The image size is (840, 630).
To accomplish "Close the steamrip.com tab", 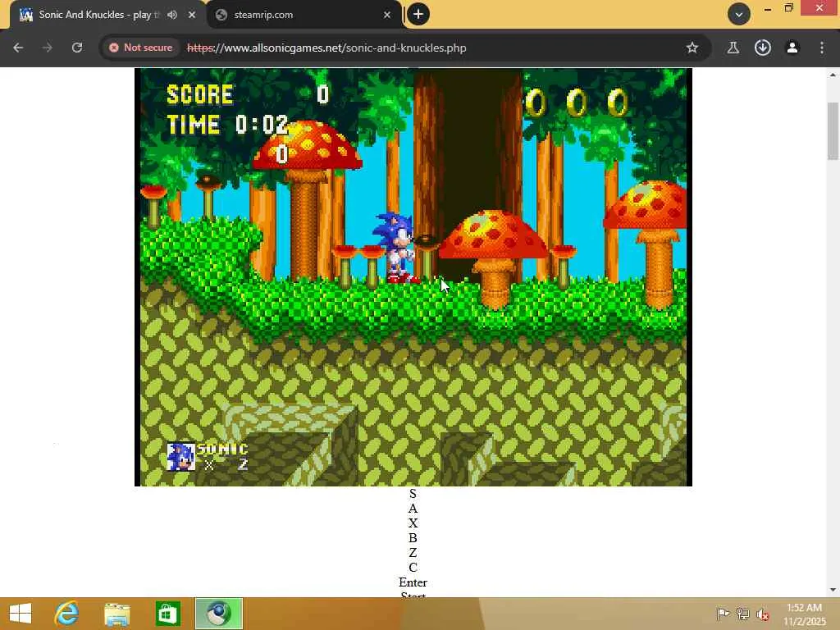I will [x=387, y=15].
